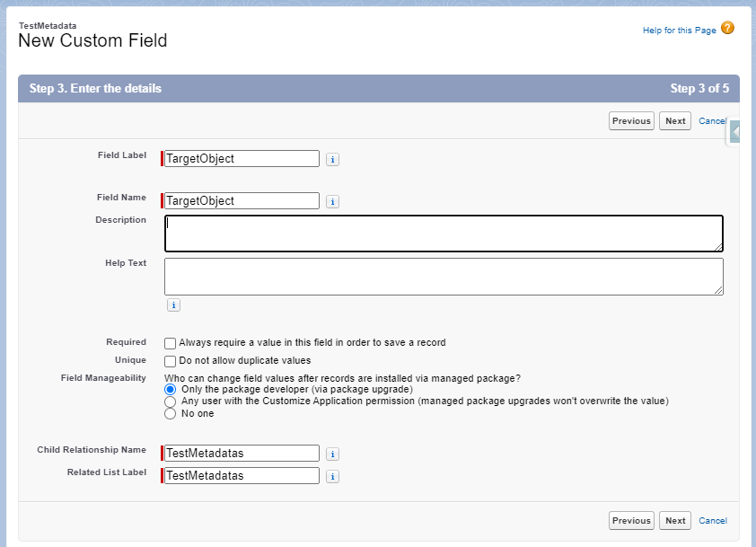The width and height of the screenshot is (756, 547).
Task: Enable the Required checkbox
Action: tap(170, 343)
